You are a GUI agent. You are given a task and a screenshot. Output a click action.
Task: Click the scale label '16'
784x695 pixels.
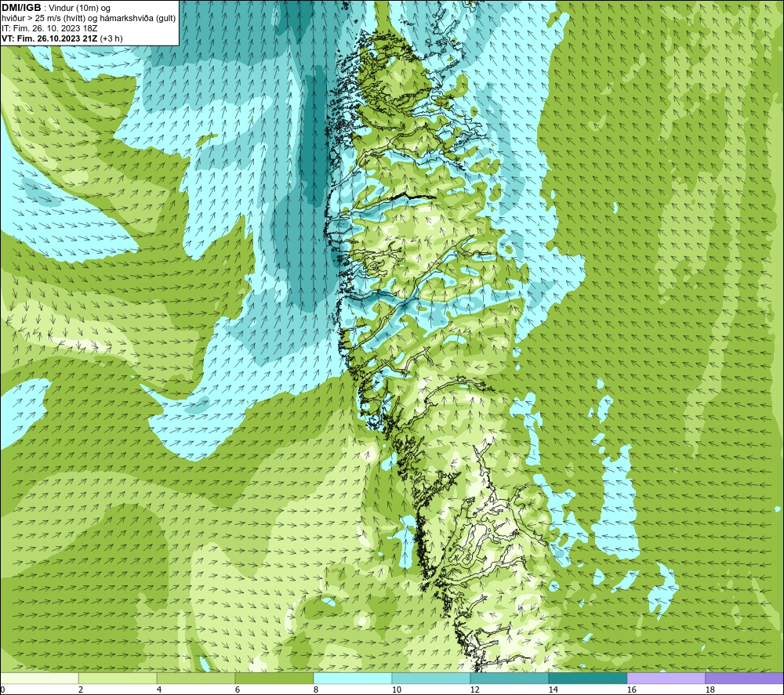pyautogui.click(x=631, y=690)
